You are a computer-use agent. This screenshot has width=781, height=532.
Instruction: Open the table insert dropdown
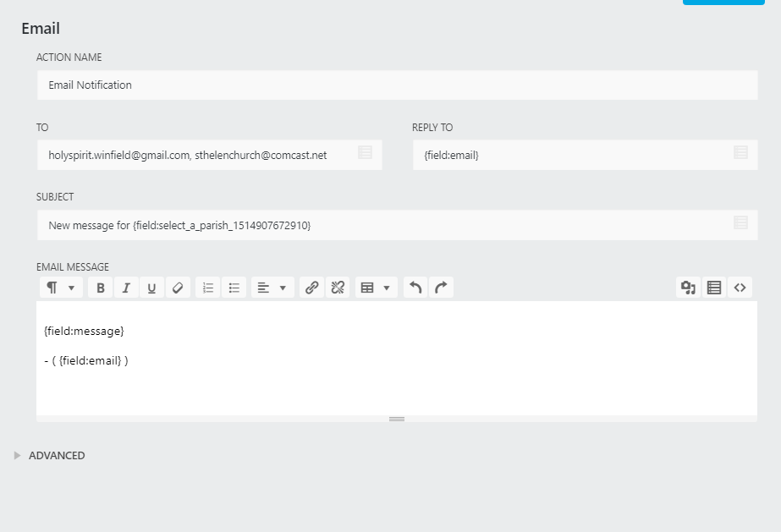point(376,288)
